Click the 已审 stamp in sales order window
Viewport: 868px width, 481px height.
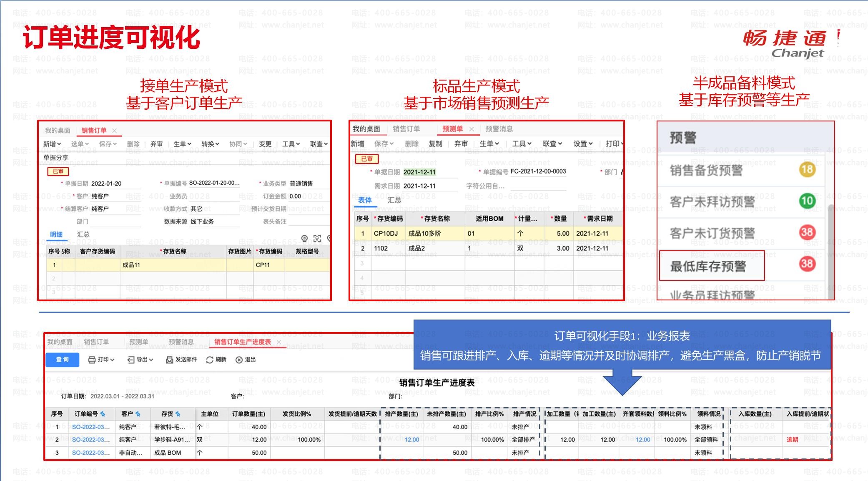click(58, 171)
